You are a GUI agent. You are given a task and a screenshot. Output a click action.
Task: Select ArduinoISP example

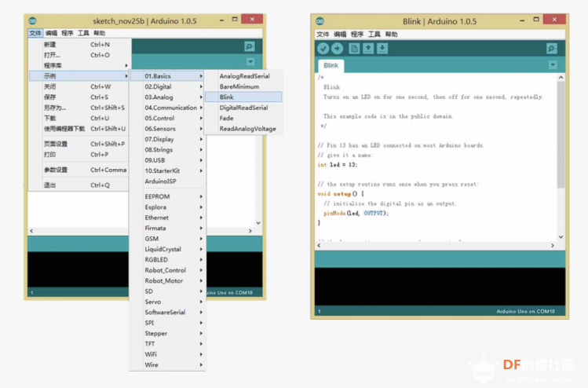[x=167, y=181]
